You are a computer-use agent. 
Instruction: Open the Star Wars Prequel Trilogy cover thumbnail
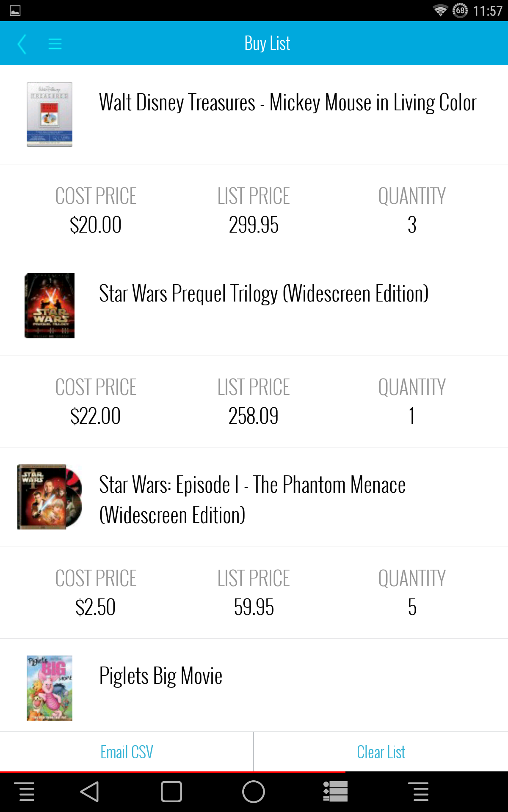pos(50,306)
